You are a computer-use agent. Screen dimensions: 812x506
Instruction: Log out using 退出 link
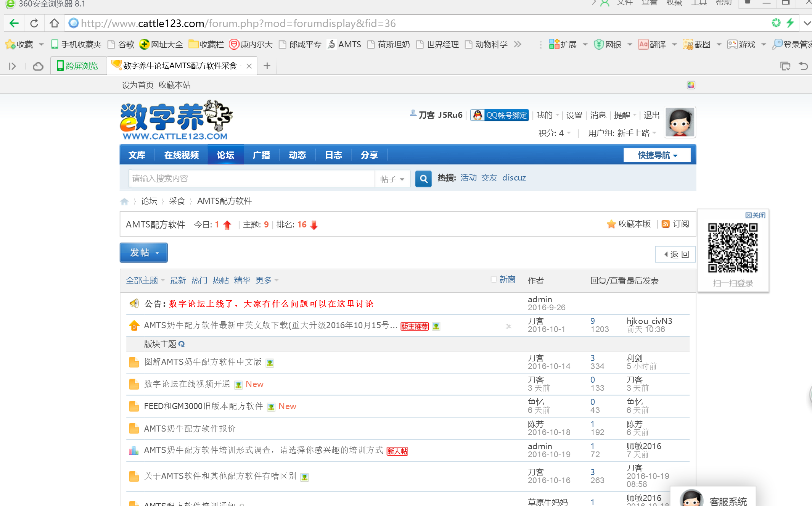(651, 115)
